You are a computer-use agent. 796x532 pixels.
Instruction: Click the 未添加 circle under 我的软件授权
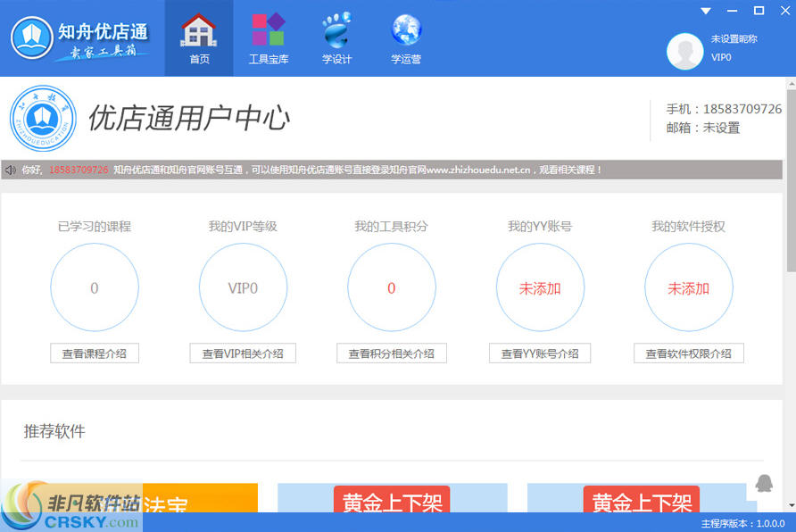689,287
